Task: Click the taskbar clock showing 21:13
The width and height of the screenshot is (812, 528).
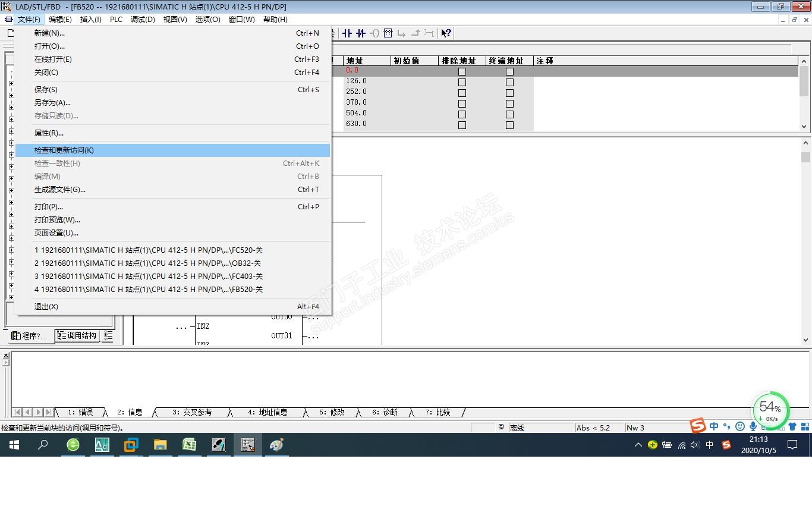Action: 759,445
